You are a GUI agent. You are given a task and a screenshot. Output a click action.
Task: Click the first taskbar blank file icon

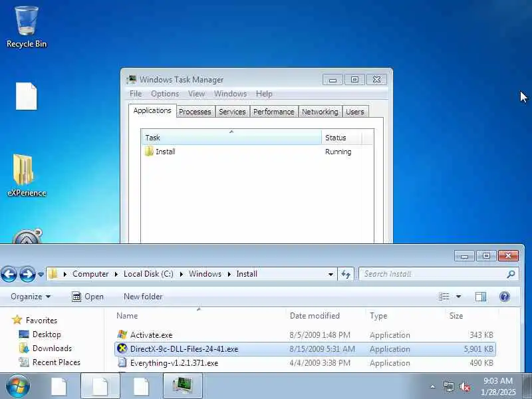[x=59, y=386]
